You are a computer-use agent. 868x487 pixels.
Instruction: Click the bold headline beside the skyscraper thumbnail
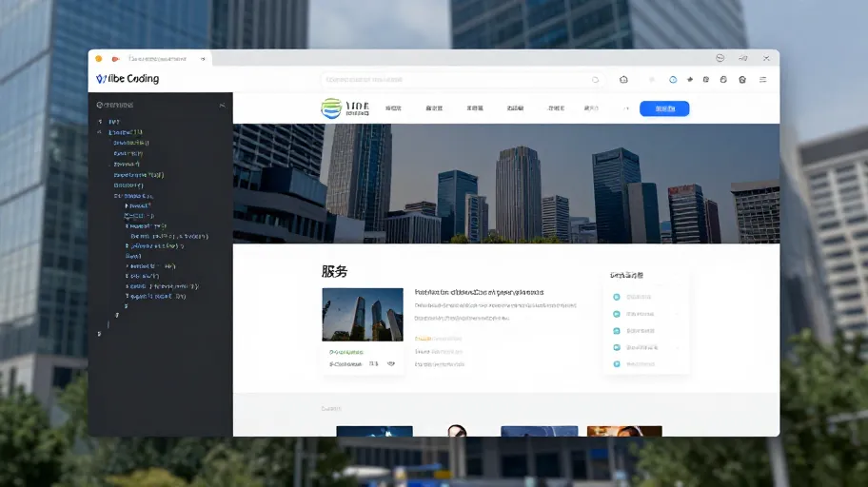(x=479, y=292)
